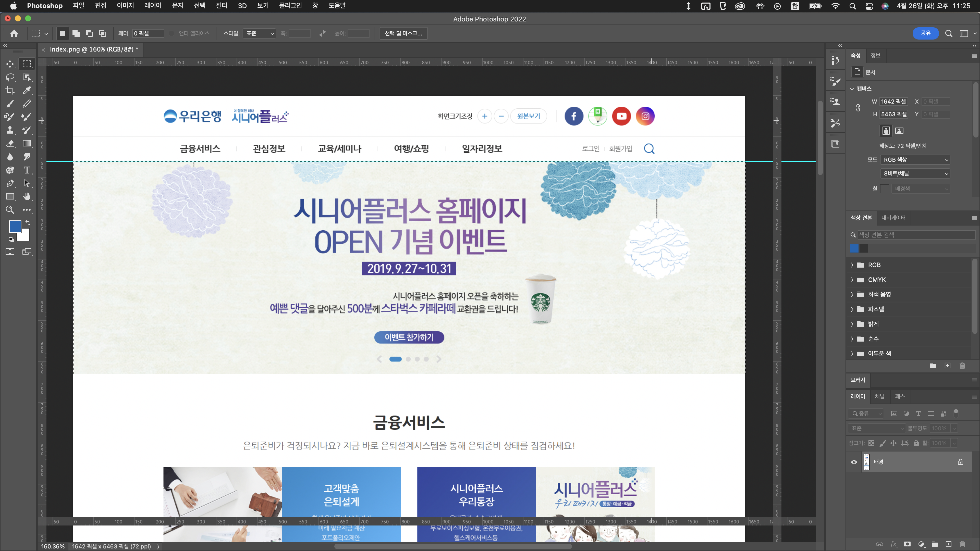Click the blue recent swatch in 색상 견본

(x=854, y=248)
